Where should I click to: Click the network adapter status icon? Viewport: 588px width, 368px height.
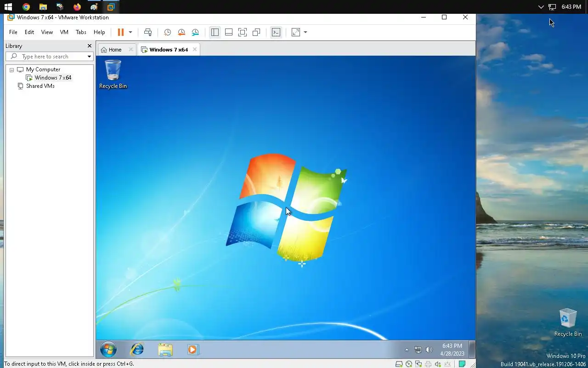[418, 364]
